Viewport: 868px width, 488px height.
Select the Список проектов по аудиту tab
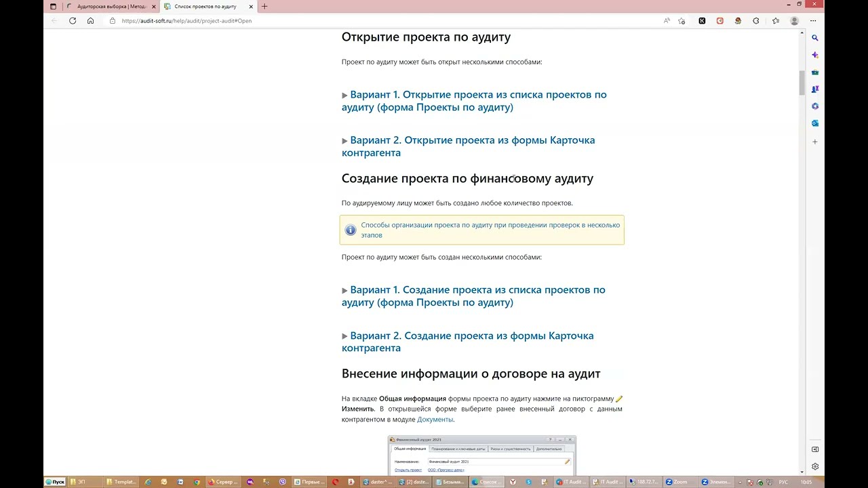pos(205,7)
